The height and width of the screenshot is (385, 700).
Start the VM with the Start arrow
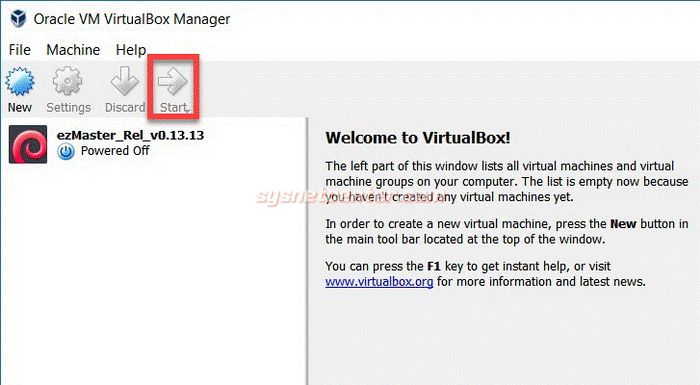(172, 81)
